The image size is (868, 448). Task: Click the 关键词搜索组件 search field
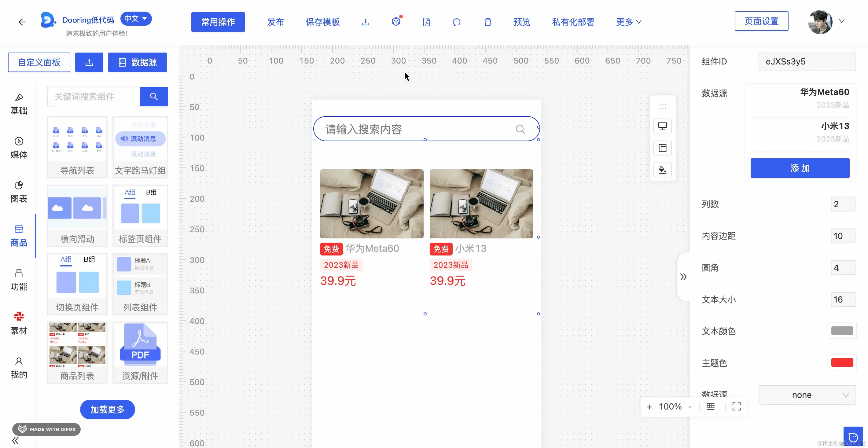click(x=94, y=97)
